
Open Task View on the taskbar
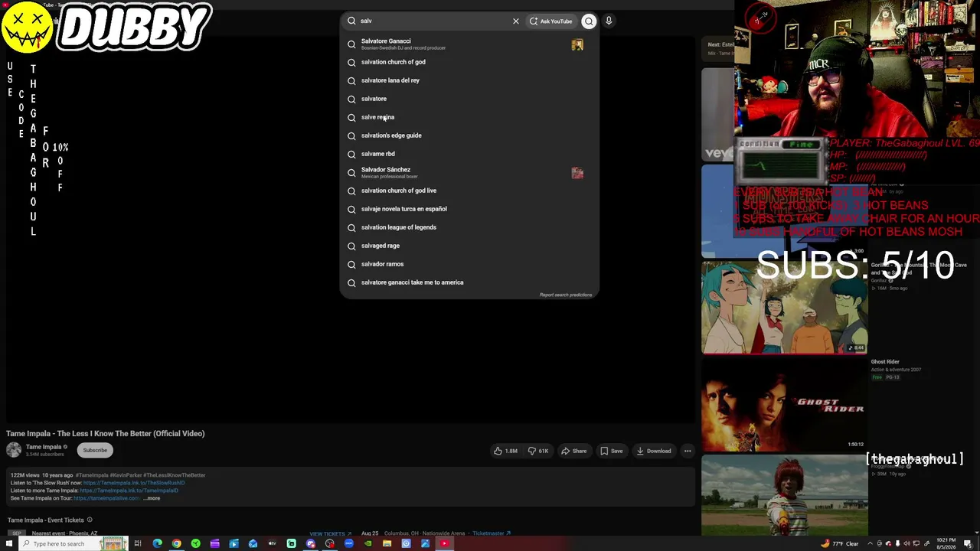pos(138,543)
